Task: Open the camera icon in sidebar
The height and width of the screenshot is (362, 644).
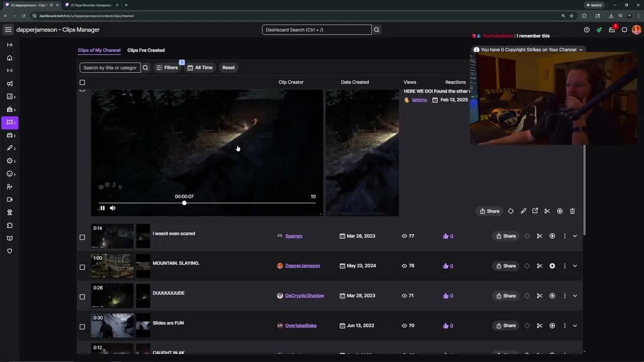Action: click(x=10, y=200)
